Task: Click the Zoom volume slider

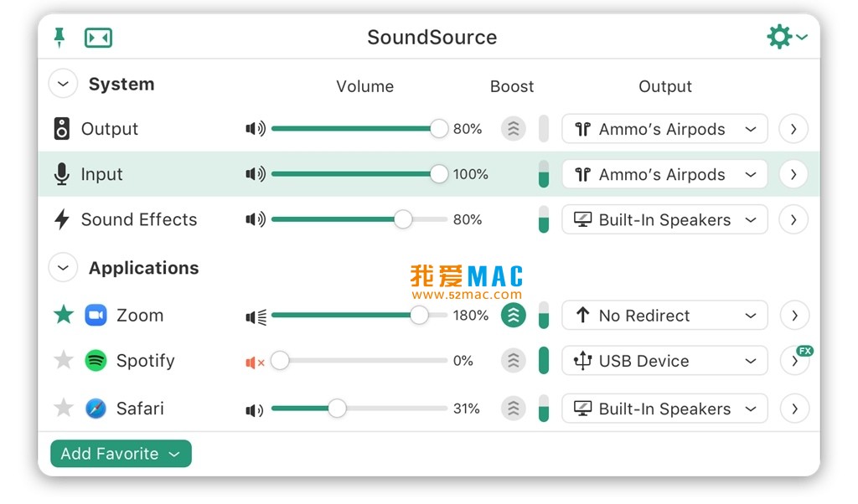Action: 359,316
